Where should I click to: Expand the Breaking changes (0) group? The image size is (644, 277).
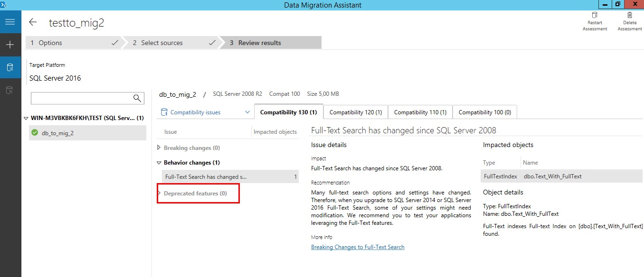click(x=159, y=148)
